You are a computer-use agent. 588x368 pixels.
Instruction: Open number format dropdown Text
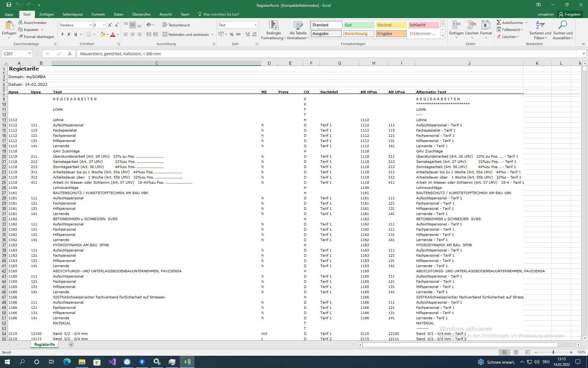[255, 25]
